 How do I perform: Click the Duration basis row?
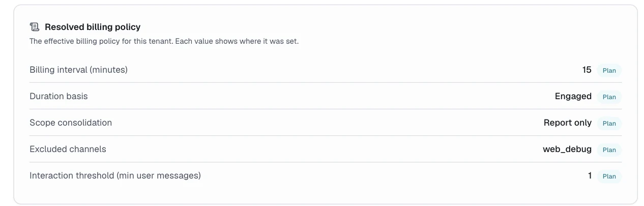click(326, 96)
